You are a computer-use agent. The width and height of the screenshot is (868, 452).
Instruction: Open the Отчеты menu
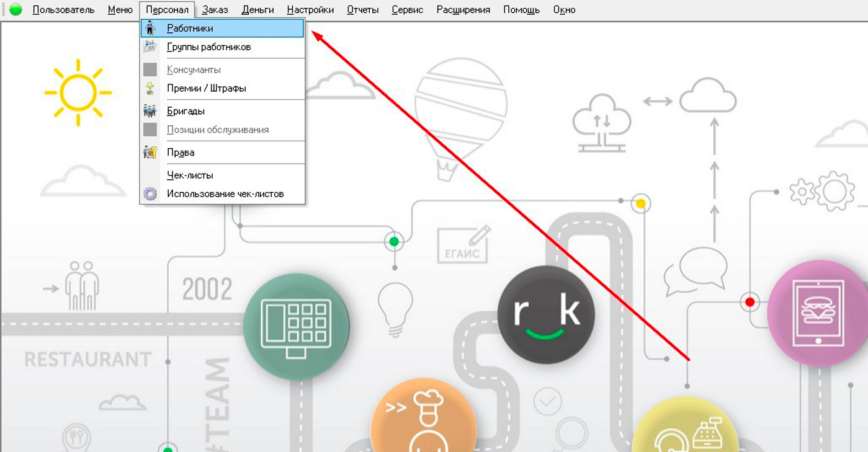pos(362,9)
